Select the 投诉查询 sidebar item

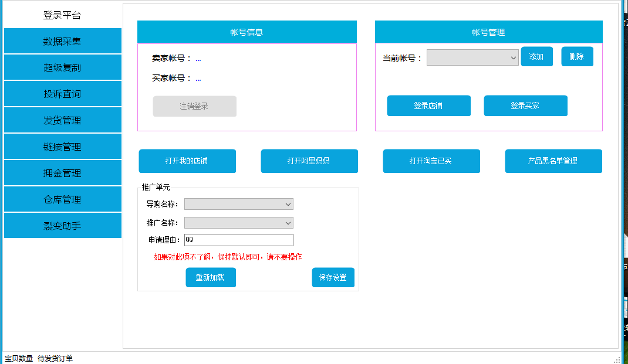click(62, 94)
